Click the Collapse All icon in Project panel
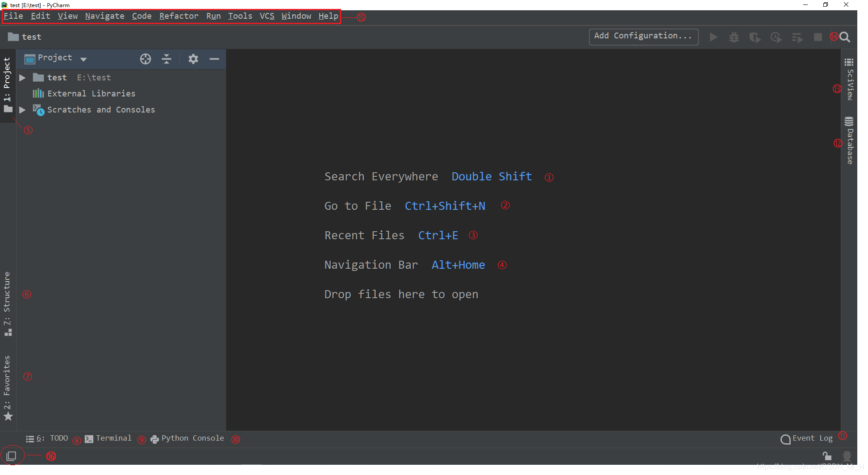This screenshot has height=475, width=868. click(x=167, y=59)
